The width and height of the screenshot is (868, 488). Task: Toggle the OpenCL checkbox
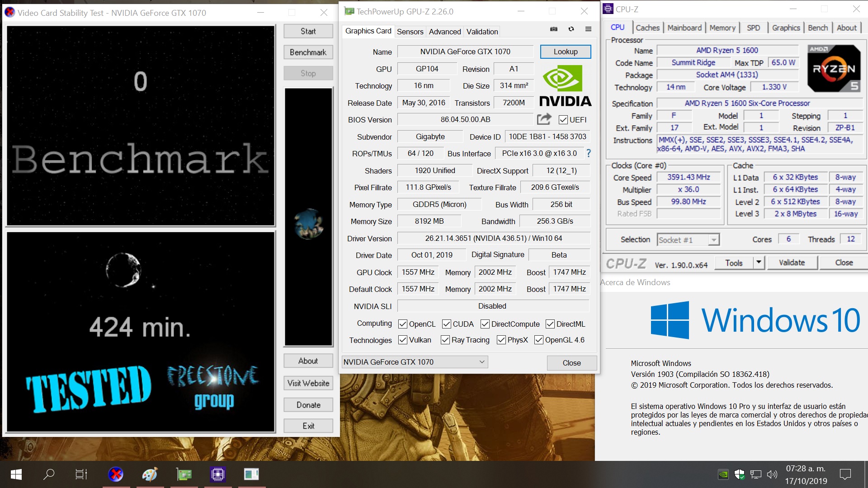403,324
